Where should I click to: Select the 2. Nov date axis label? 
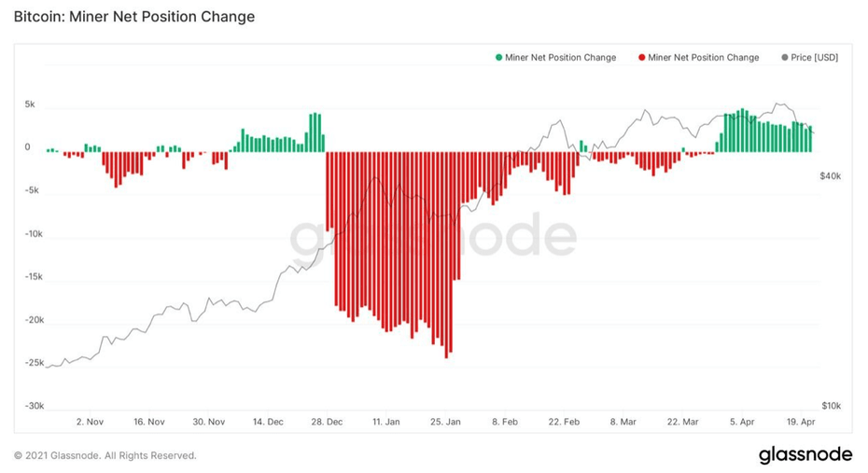(90, 422)
